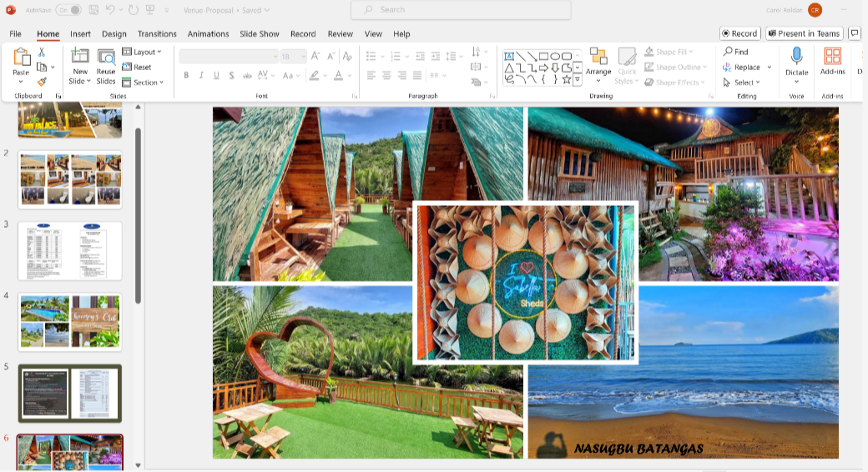Click the Undo arrow icon

(111, 10)
